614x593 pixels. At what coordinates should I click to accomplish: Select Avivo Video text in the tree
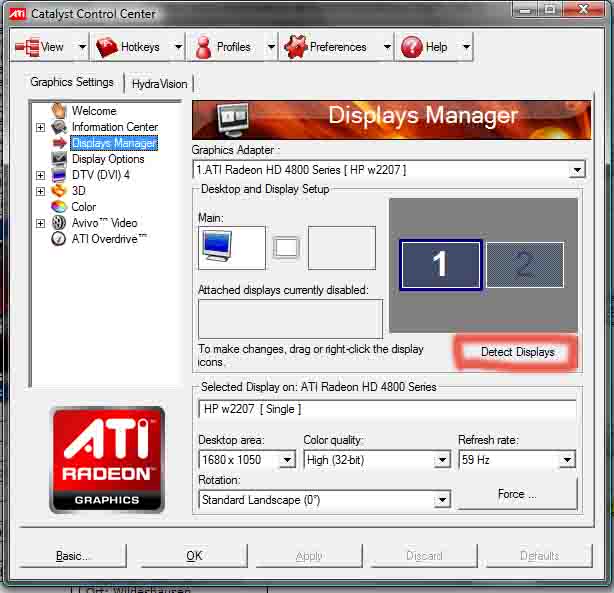click(105, 223)
